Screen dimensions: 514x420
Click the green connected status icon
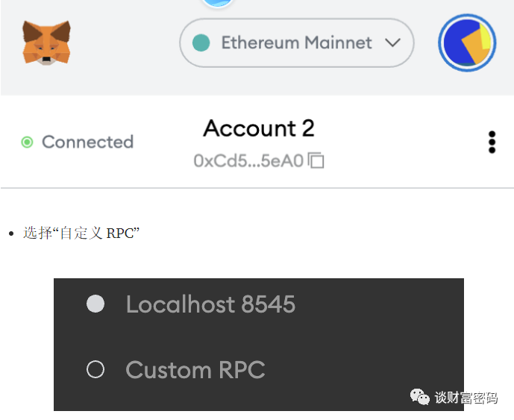(27, 142)
